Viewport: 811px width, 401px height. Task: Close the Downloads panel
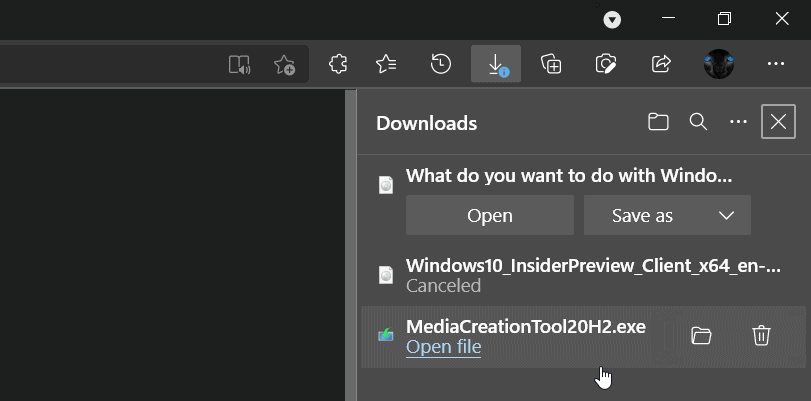click(778, 122)
